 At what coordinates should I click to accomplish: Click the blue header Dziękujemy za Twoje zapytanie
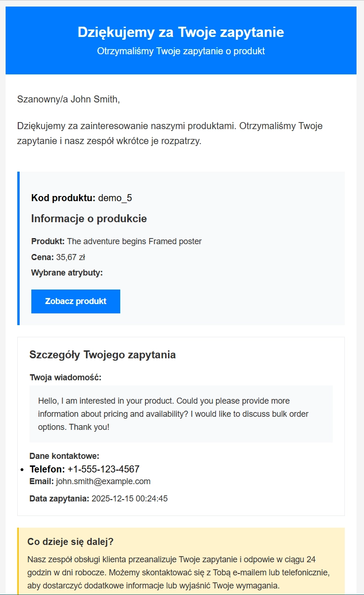coord(182,32)
